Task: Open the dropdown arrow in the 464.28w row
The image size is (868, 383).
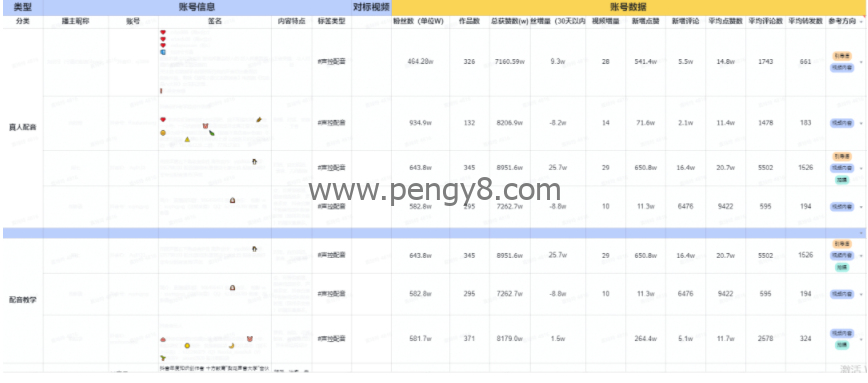Action: coord(861,62)
